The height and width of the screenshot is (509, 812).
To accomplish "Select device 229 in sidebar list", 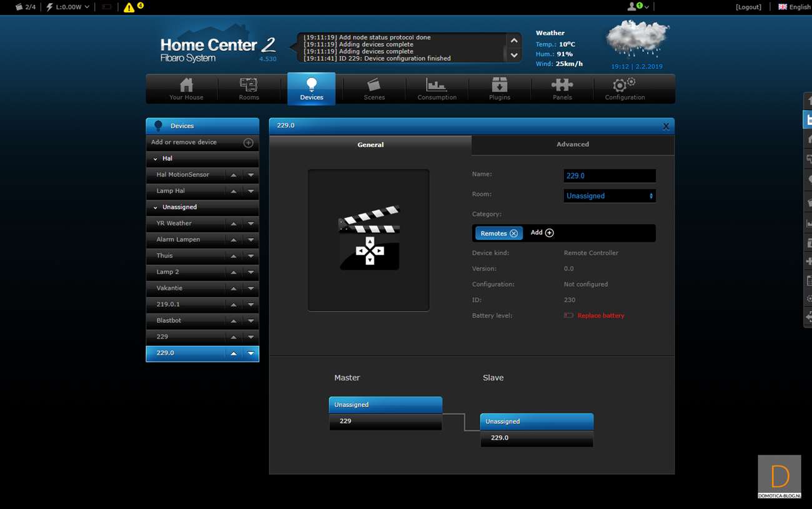I will click(162, 337).
